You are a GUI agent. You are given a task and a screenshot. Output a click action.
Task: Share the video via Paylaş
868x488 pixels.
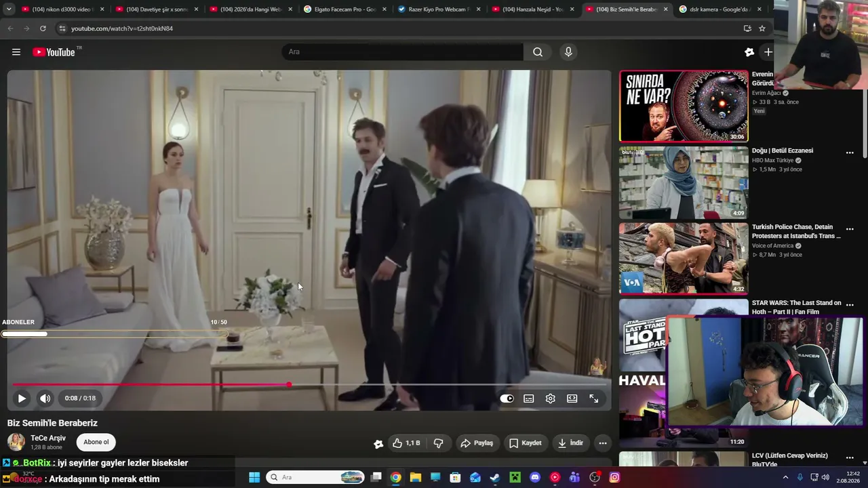click(477, 443)
